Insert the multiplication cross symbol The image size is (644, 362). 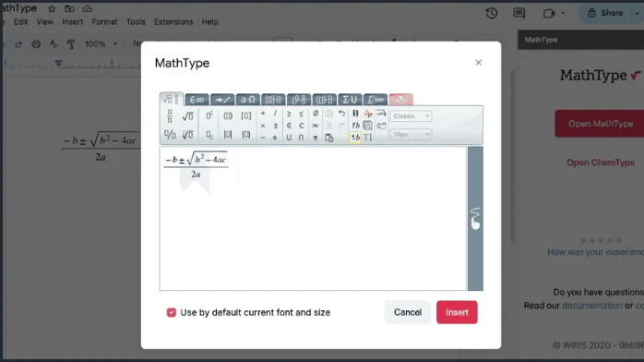tap(263, 126)
